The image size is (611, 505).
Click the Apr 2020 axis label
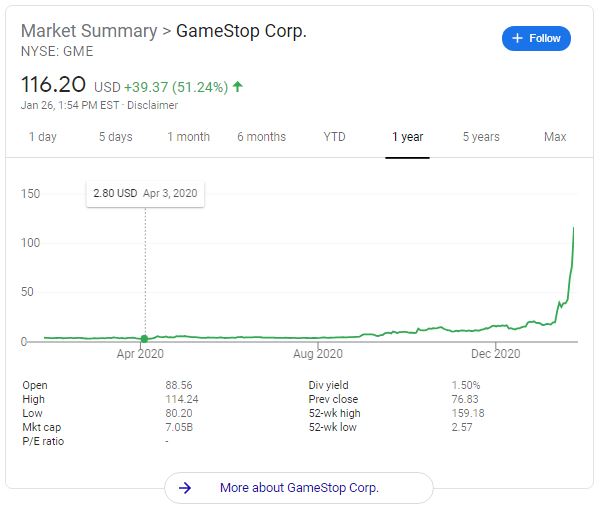(x=140, y=354)
